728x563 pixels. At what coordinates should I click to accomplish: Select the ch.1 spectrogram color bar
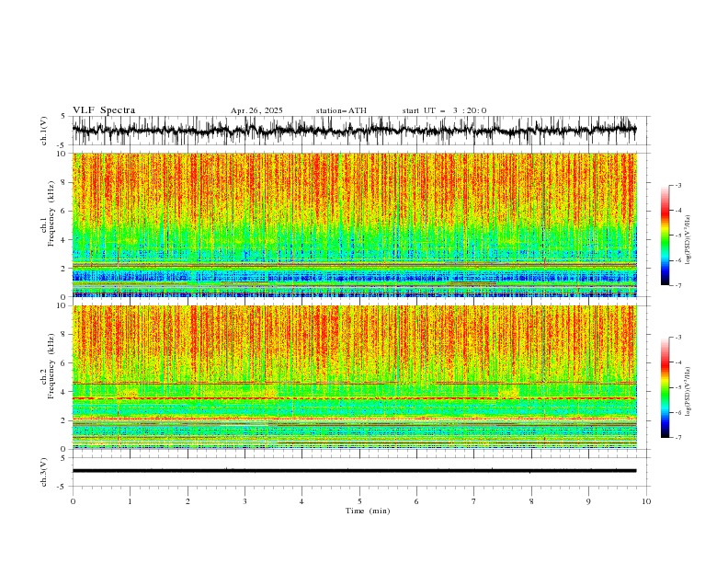coord(665,235)
